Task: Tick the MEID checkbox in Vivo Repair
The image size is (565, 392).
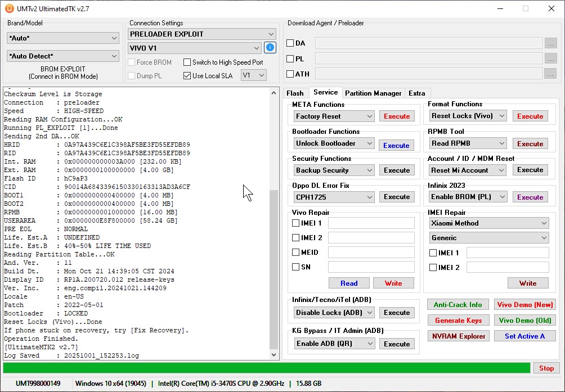Action: [296, 253]
